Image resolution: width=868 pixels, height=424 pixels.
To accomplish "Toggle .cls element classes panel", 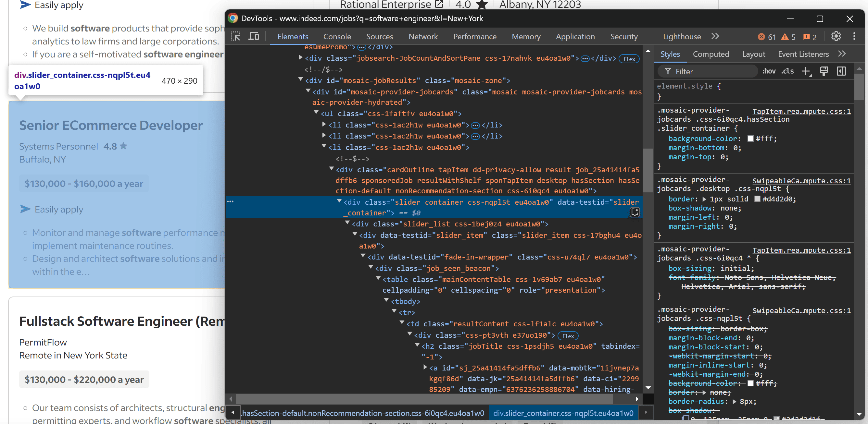I will (787, 71).
